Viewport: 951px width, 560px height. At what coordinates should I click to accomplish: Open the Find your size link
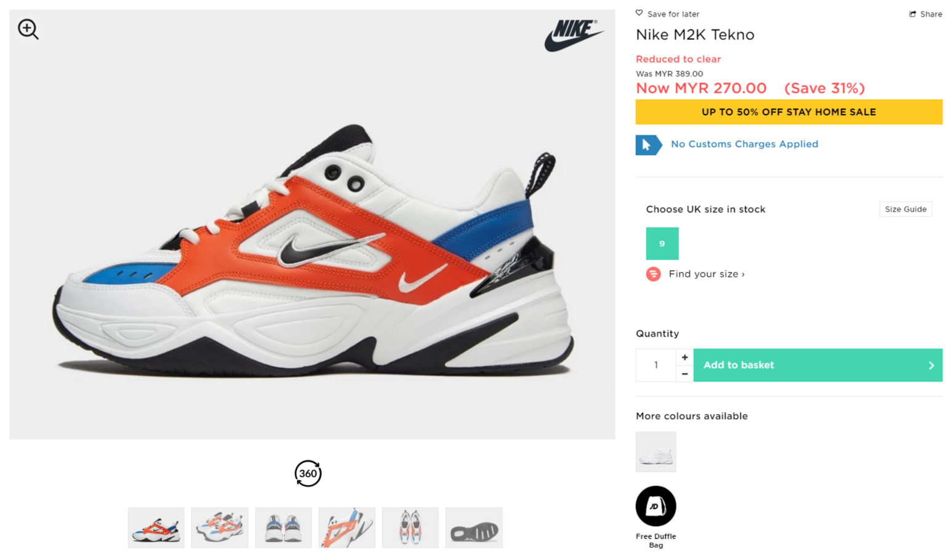click(706, 274)
